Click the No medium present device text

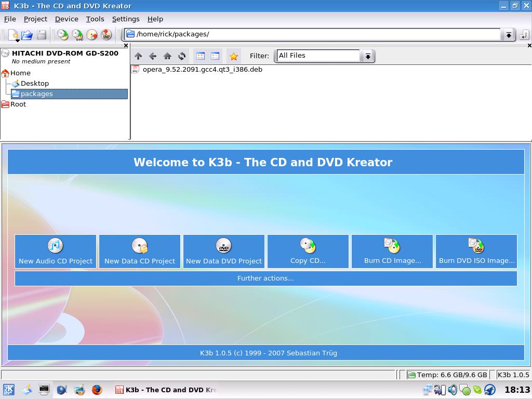pos(41,61)
